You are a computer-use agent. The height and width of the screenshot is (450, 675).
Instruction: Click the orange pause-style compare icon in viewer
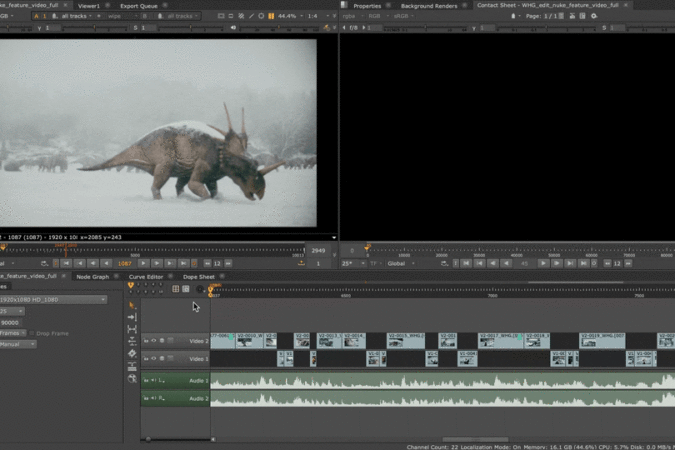271,16
